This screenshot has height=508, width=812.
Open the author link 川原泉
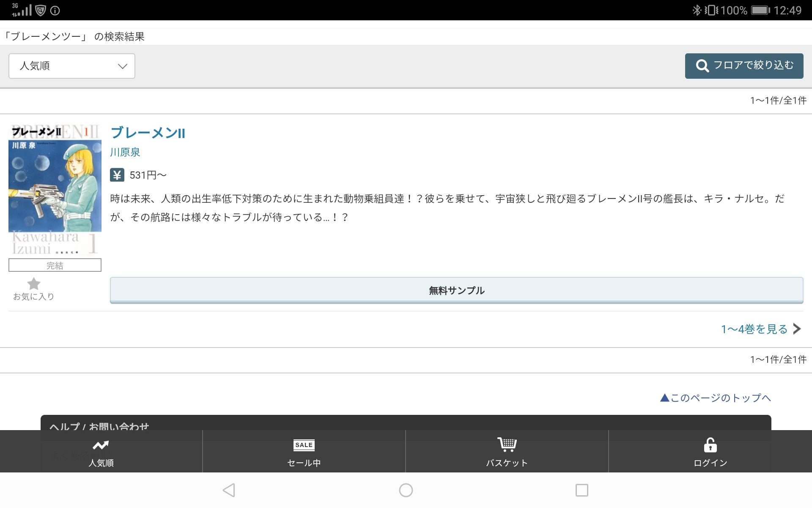pos(125,152)
